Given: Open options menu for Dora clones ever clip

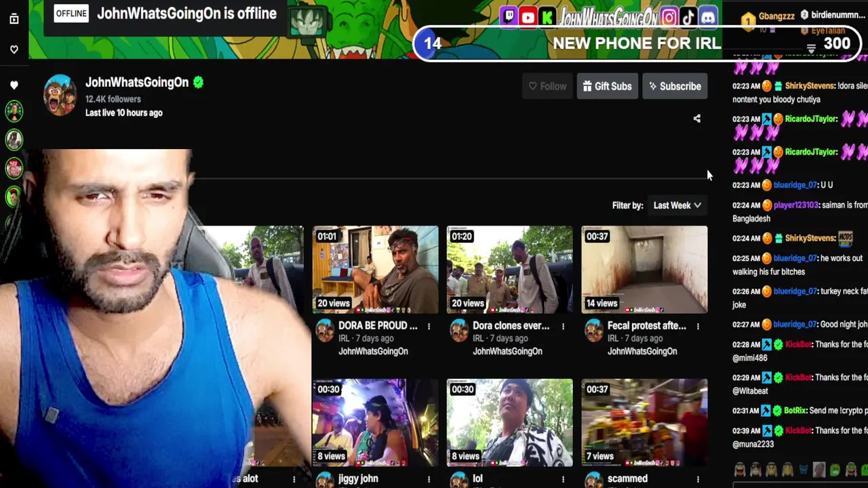Looking at the screenshot, I should pyautogui.click(x=563, y=326).
